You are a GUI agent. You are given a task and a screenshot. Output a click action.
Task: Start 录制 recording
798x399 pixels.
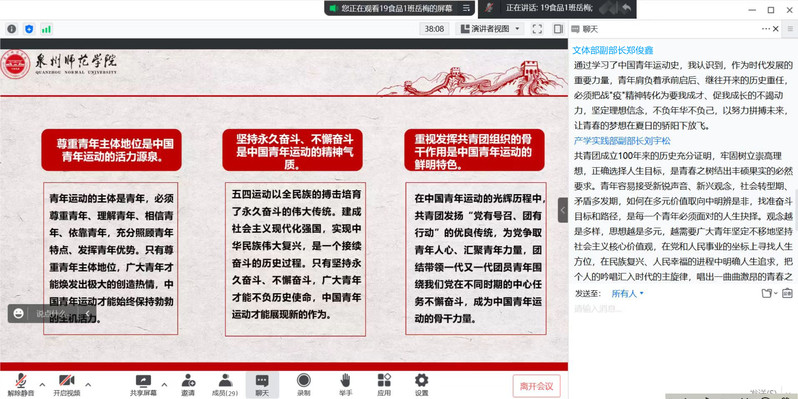pyautogui.click(x=304, y=385)
